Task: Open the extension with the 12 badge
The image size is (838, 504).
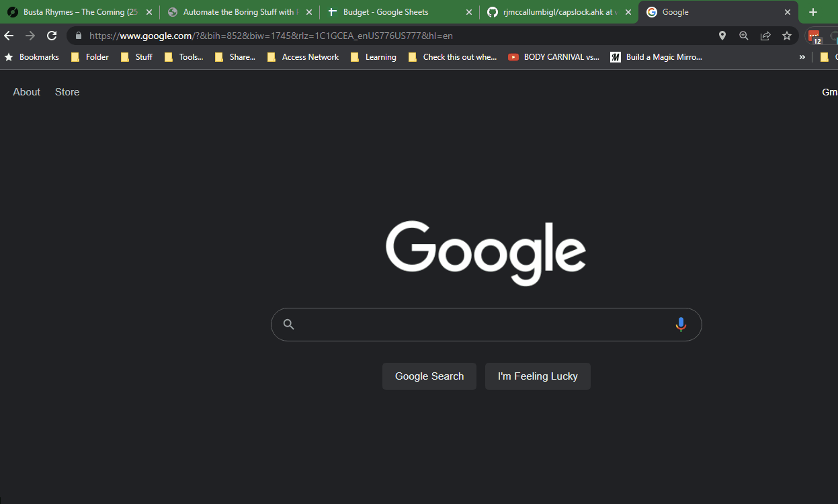Action: [x=814, y=37]
